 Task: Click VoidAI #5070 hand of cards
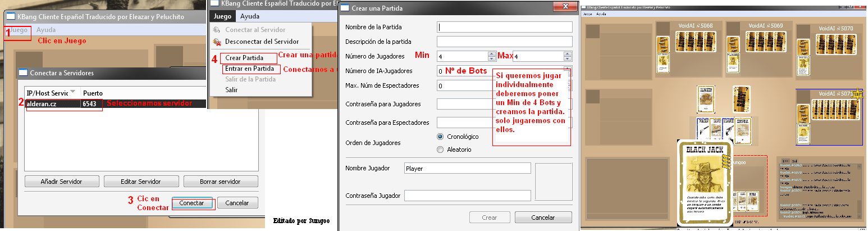837,44
